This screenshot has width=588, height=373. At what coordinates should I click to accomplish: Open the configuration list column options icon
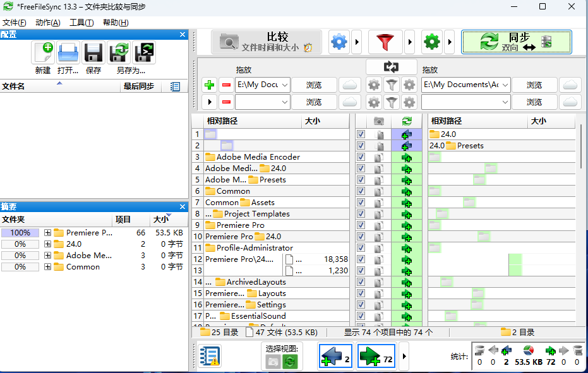[175, 86]
